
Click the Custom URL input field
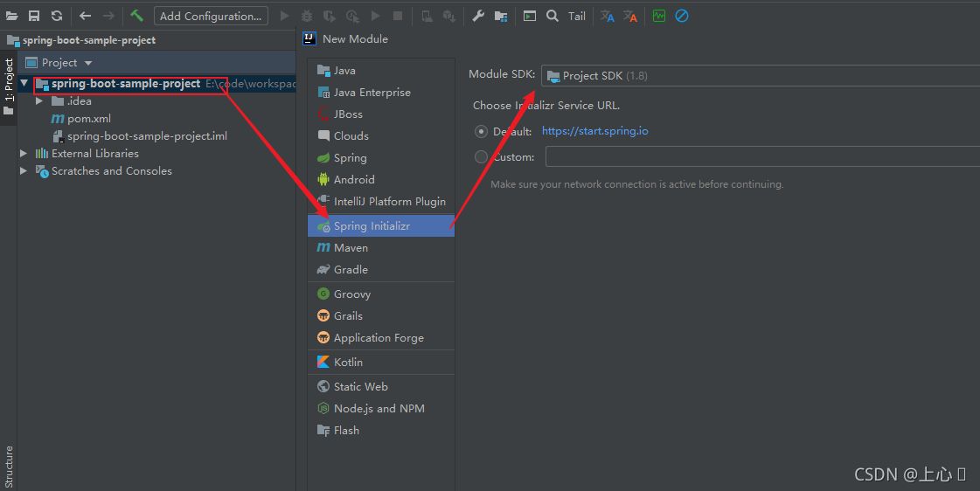click(x=762, y=156)
